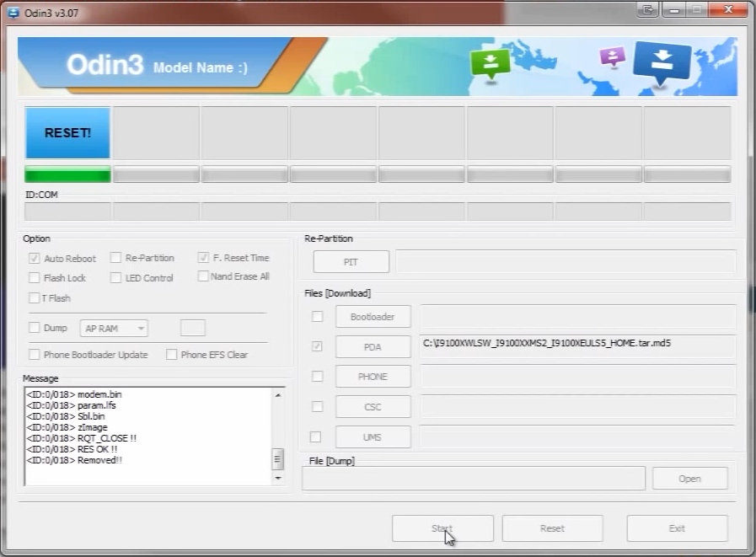Click the PIT file path field
Screen dimensions: 756x557
point(566,262)
